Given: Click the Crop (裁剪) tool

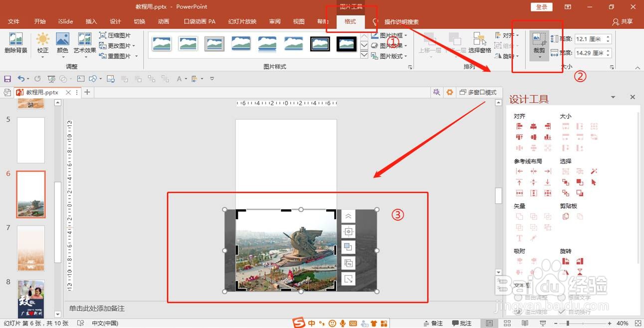Looking at the screenshot, I should [x=539, y=45].
